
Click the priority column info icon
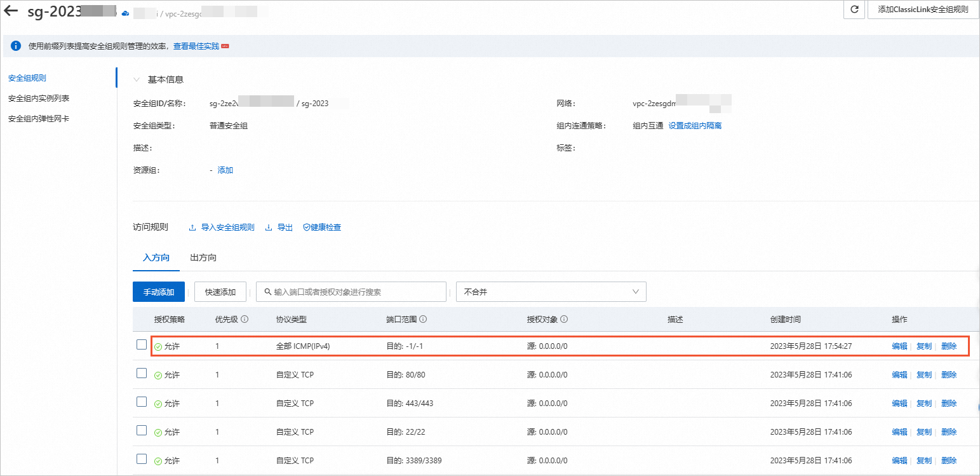pos(245,320)
